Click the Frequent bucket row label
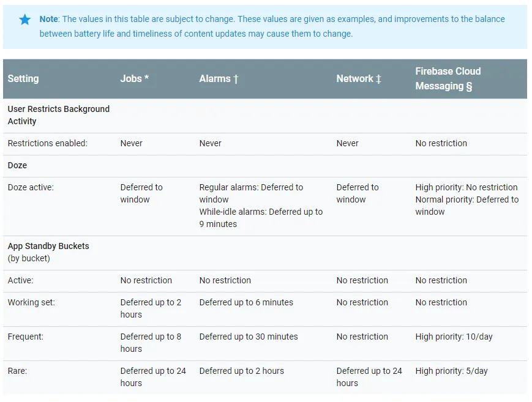 click(26, 337)
